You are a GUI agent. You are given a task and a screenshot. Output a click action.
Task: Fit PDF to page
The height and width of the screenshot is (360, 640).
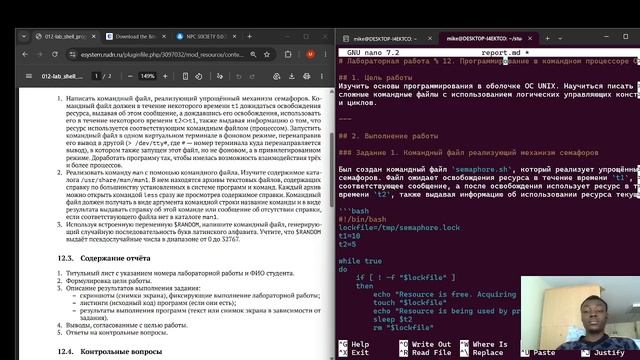(x=185, y=76)
